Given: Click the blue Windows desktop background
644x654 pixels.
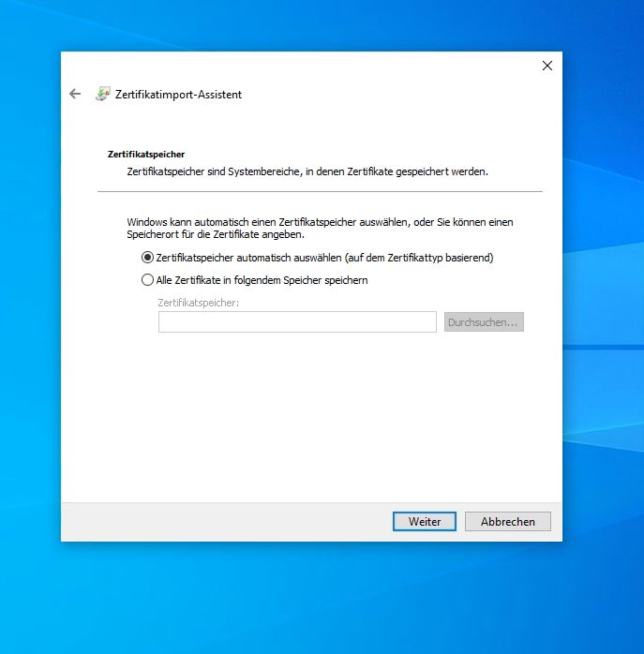Looking at the screenshot, I should [600, 281].
